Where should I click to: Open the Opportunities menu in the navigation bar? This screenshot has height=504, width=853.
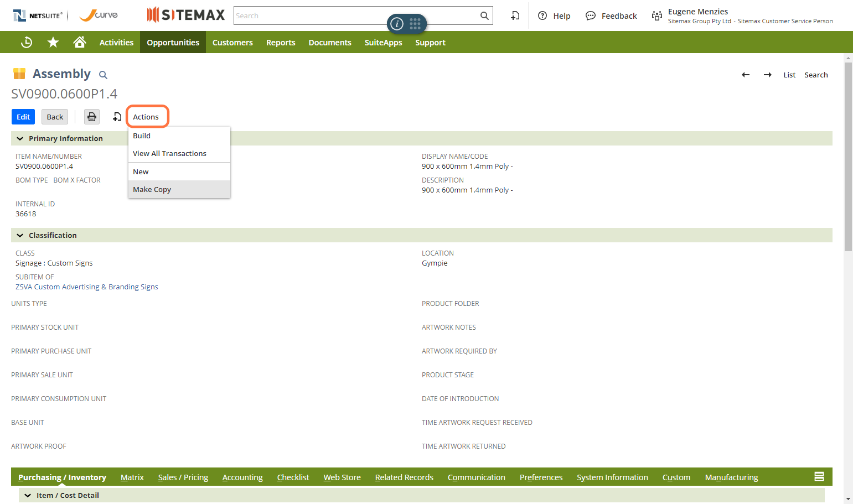click(173, 42)
